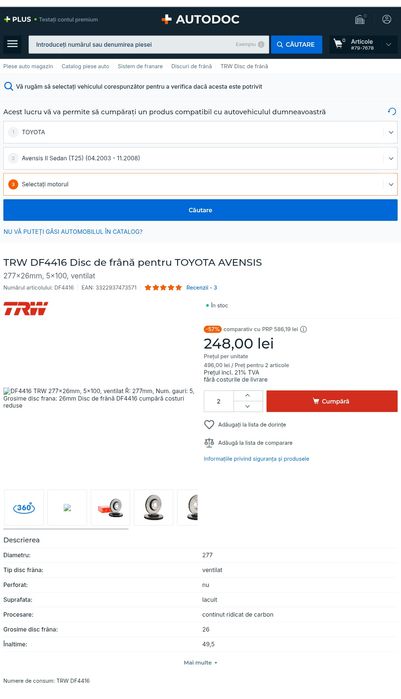Expand the Avensis II Sedan model dropdown
The image size is (401, 699).
pos(200,158)
